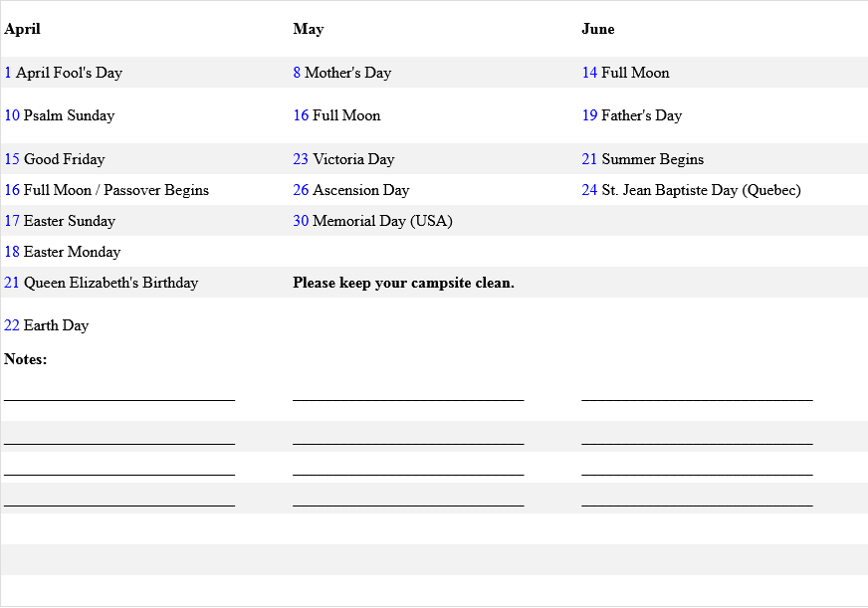This screenshot has height=608, width=868.
Task: Click the Mother's Day date link
Action: click(x=297, y=73)
